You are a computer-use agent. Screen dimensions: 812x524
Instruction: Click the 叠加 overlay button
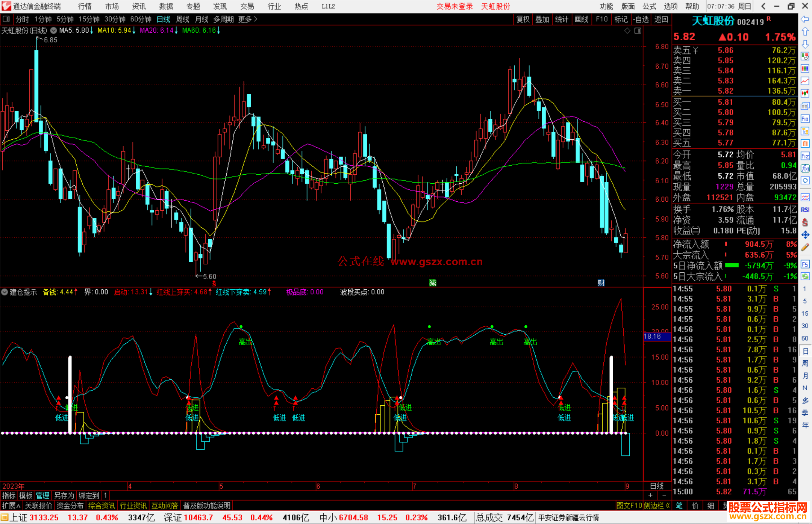click(542, 19)
